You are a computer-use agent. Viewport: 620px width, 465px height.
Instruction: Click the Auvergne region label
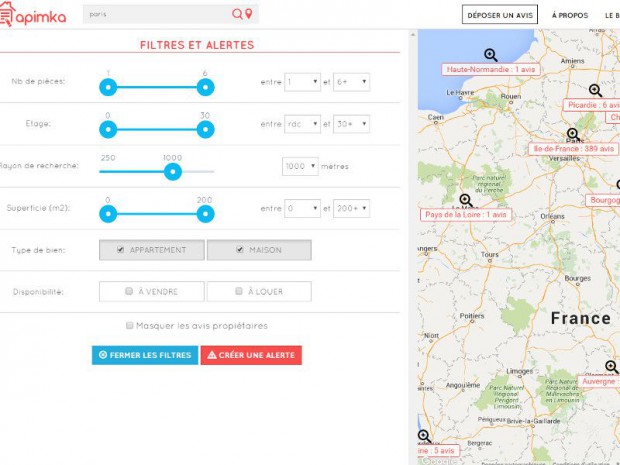point(599,382)
